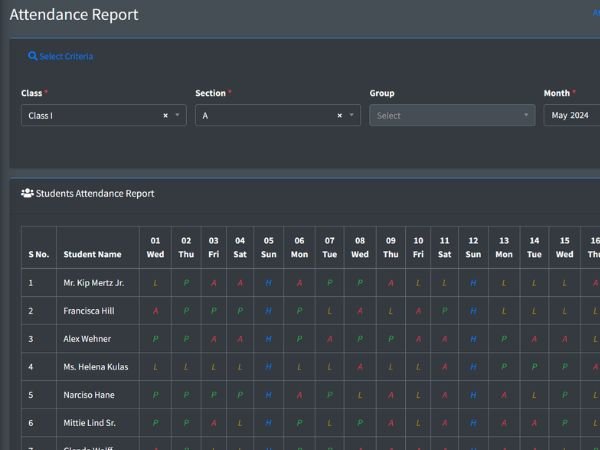Click Narciso Hane's 06 Mon absent mark
This screenshot has height=450, width=600.
click(299, 395)
